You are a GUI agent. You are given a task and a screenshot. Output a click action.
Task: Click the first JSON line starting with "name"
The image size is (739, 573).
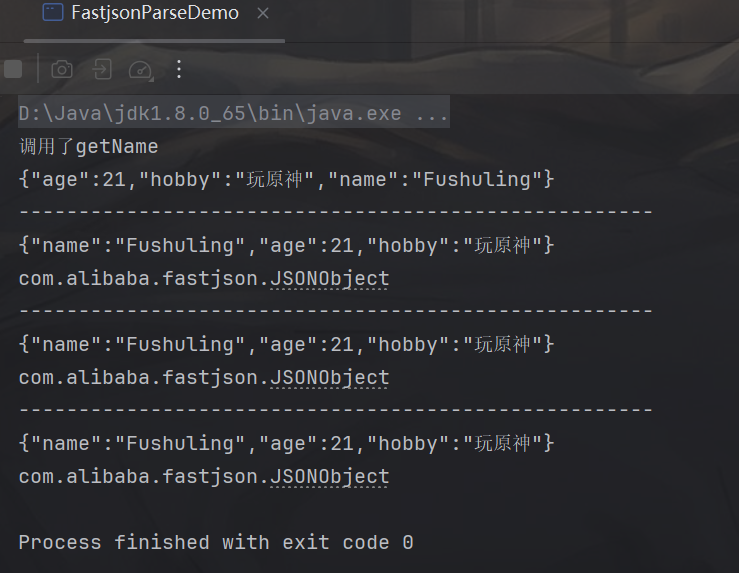pos(286,246)
